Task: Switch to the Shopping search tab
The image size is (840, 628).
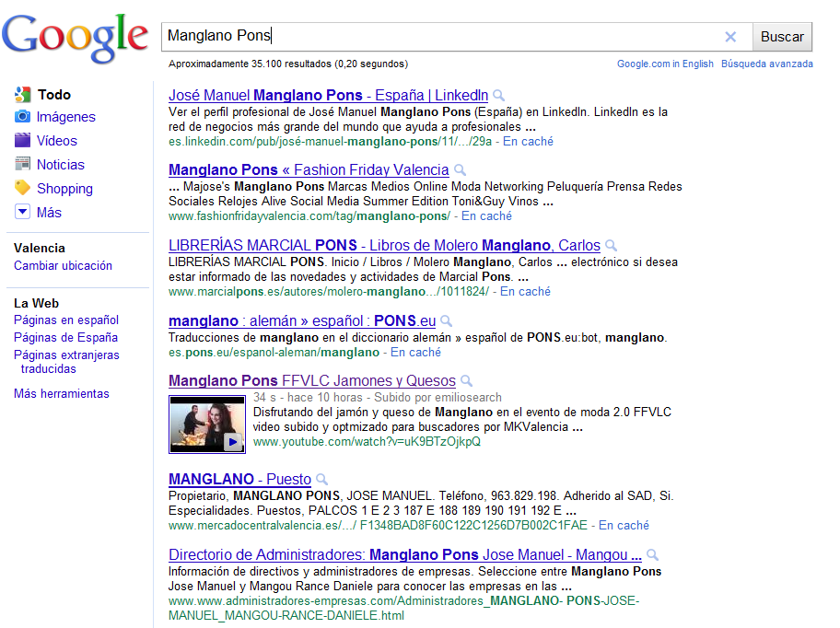Action: 64,189
